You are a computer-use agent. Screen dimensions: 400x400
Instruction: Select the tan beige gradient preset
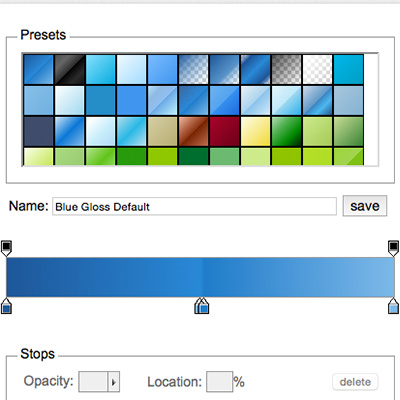[162, 131]
